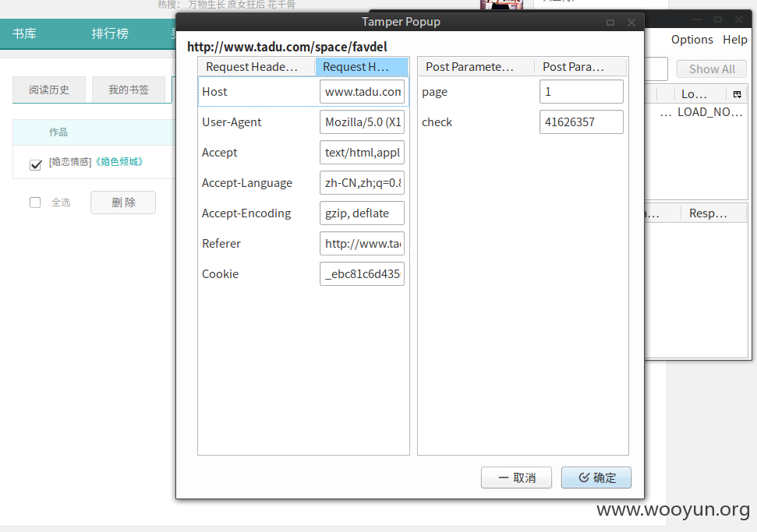Switch to 我的书签 tab

[129, 90]
